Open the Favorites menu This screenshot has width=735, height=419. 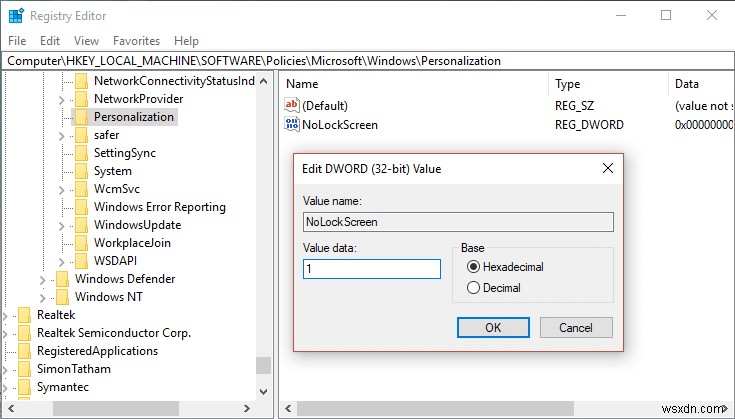click(136, 41)
